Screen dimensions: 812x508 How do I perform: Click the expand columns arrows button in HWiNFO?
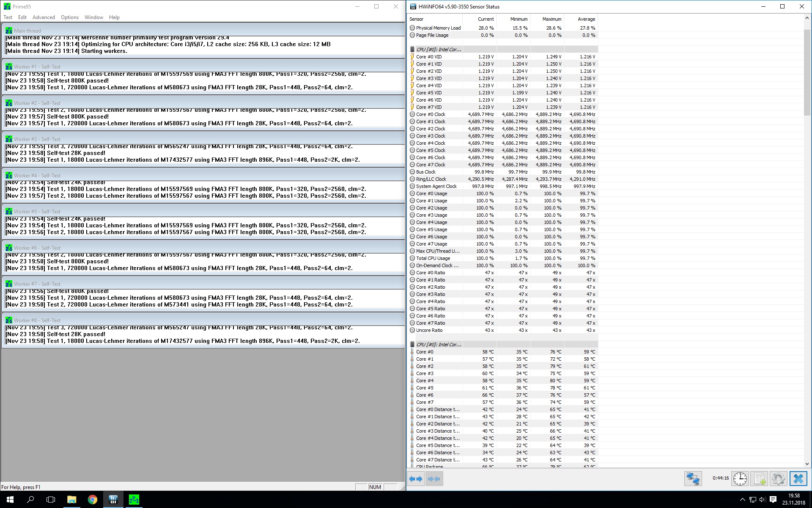tap(416, 479)
